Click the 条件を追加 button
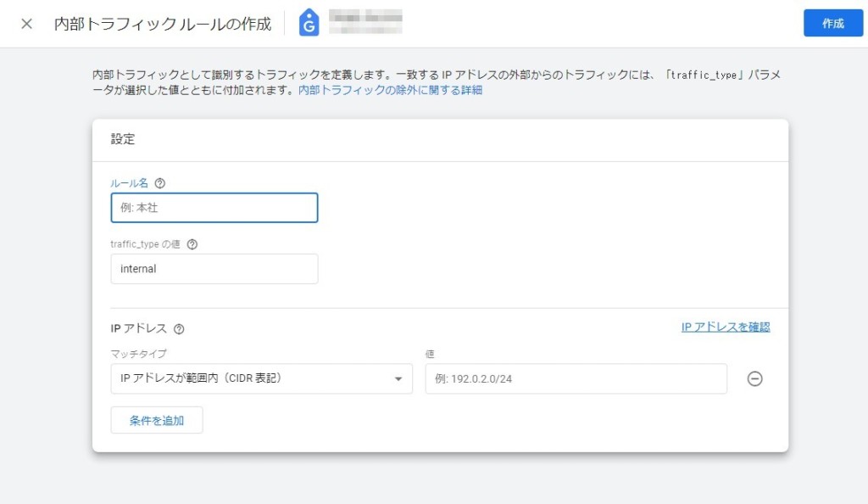Viewport: 868px width, 504px height. point(157,420)
